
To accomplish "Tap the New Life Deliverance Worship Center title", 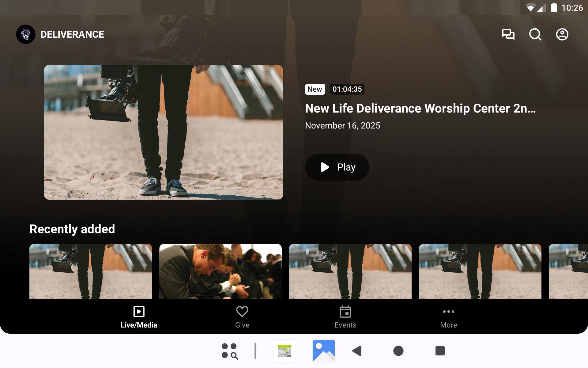I will (x=420, y=109).
